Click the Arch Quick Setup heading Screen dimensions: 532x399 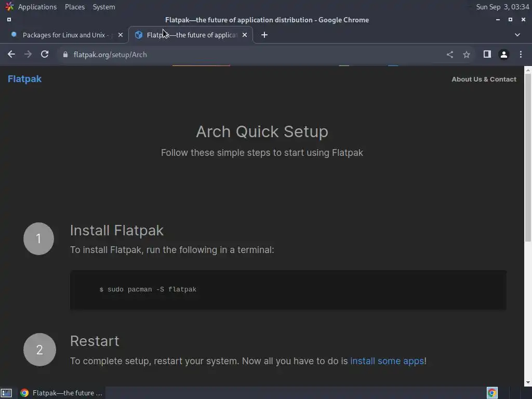[262, 131]
